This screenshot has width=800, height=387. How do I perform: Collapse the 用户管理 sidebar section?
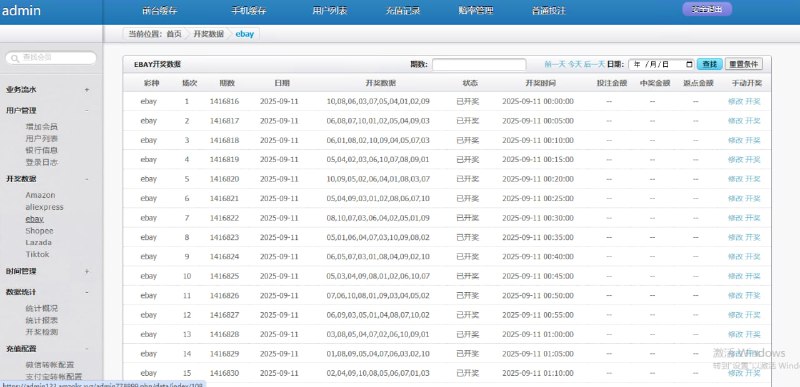pos(87,110)
